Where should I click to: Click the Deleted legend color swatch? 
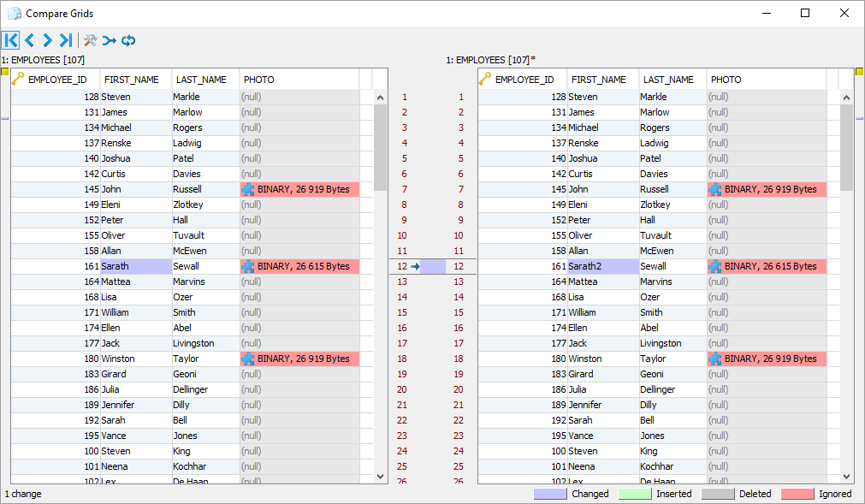pos(718,494)
